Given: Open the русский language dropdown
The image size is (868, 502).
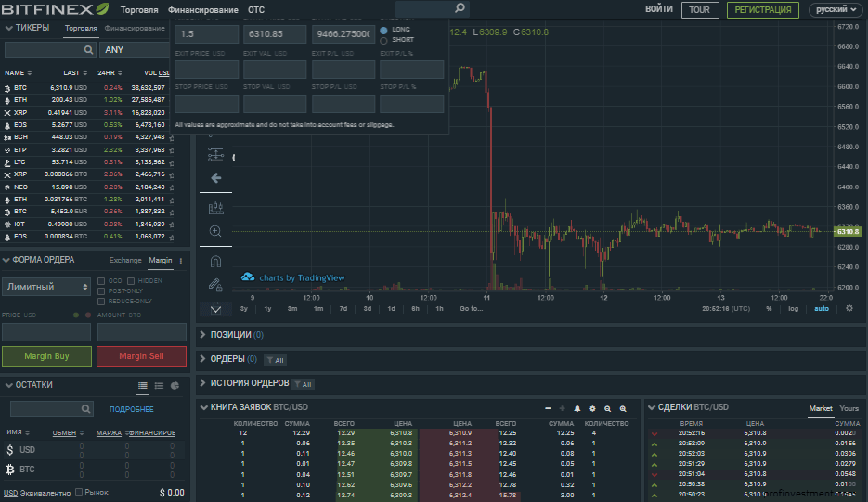Looking at the screenshot, I should (x=836, y=9).
